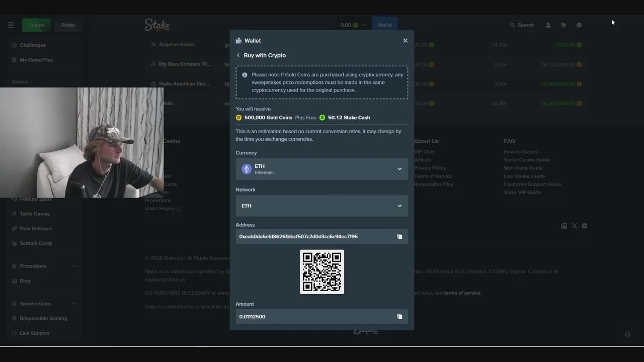
Task: Open VIP Club link under About Us
Action: tap(424, 152)
